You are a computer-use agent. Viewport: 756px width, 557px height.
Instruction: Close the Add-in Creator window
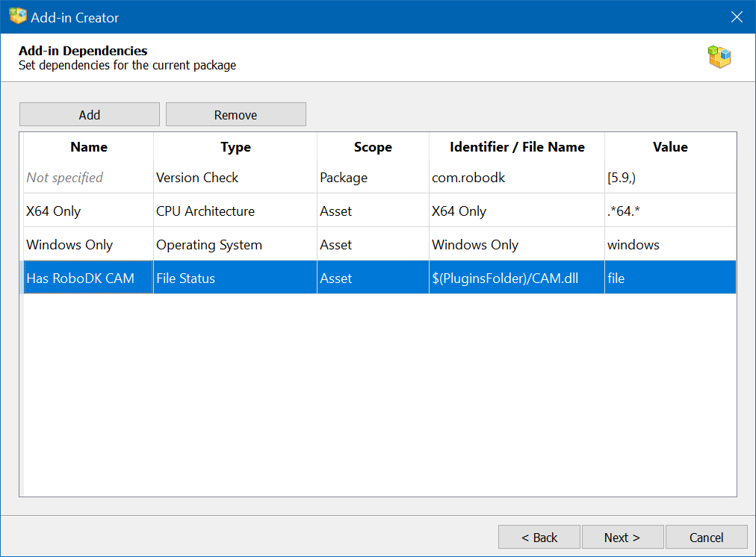tap(737, 17)
